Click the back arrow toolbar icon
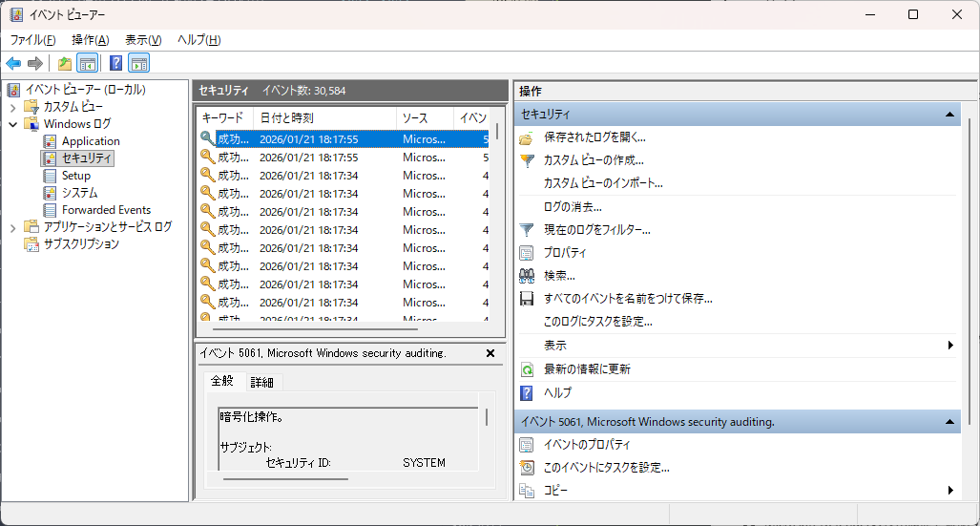This screenshot has width=980, height=526. (x=13, y=64)
